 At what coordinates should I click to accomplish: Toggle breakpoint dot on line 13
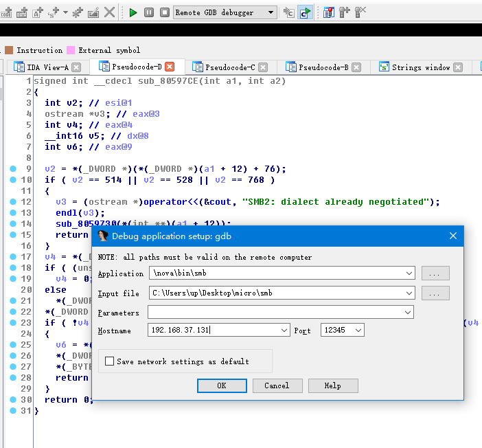(13, 212)
